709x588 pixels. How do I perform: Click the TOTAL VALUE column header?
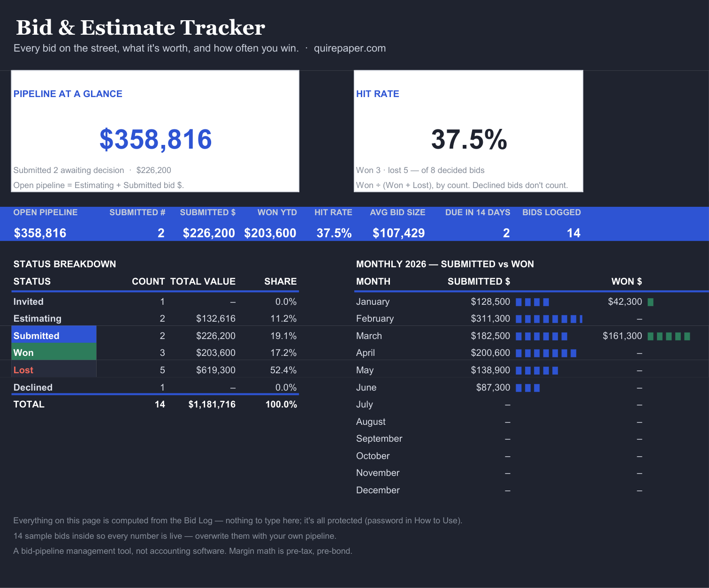tap(203, 281)
